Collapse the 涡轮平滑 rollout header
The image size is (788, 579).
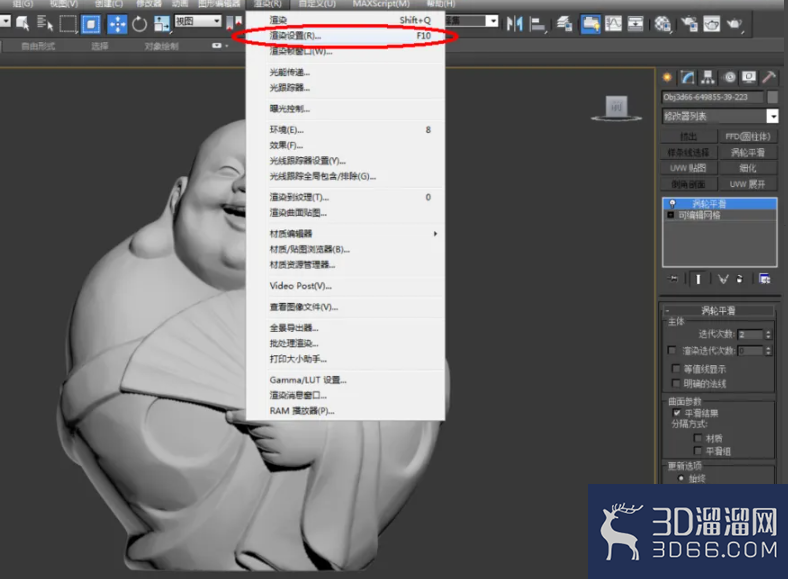(x=719, y=311)
